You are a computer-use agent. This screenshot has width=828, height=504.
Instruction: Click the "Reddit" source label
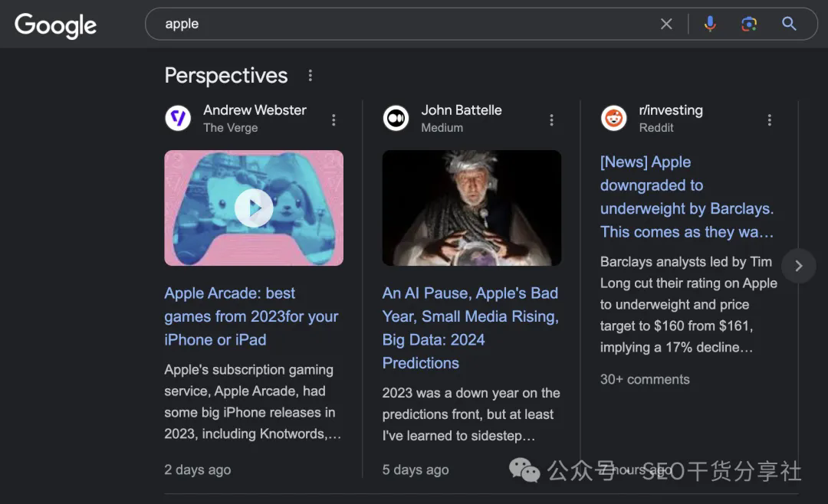(x=656, y=128)
